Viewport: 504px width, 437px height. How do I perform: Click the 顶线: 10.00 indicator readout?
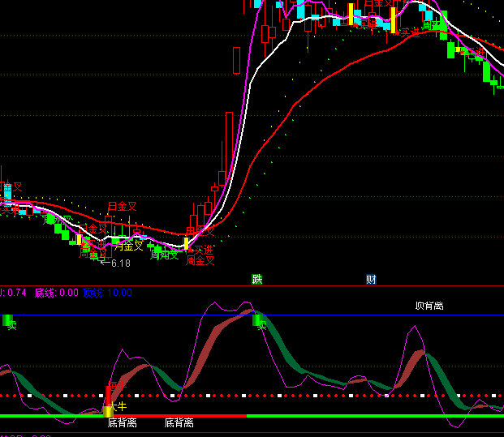[107, 293]
